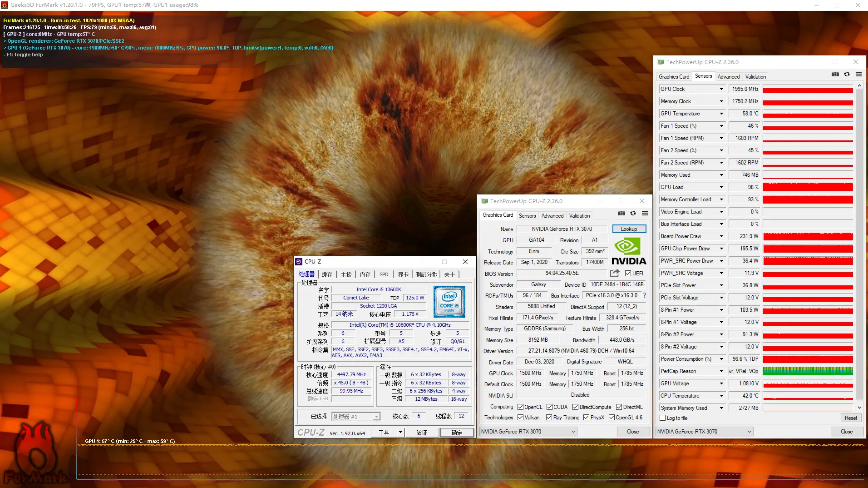Toggle the OpenCL checkbox
Viewport: 868px width, 488px height.
click(x=520, y=407)
